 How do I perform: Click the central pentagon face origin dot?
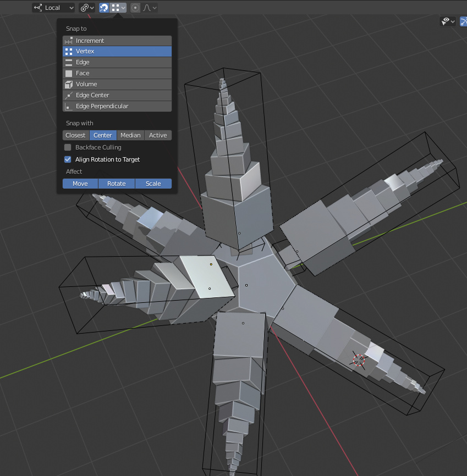(x=246, y=285)
